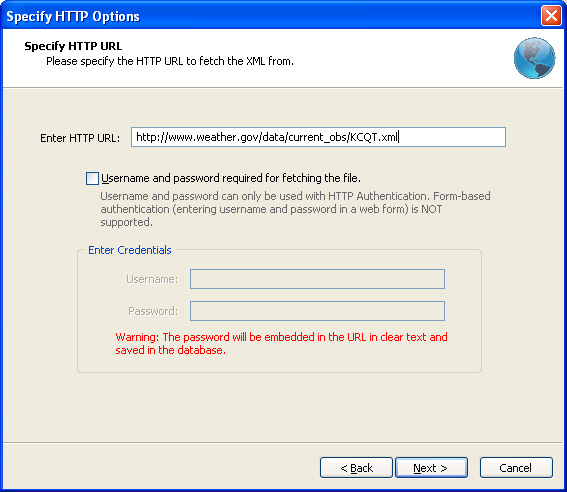Go to the previous step with Back
The image size is (567, 492).
[356, 468]
